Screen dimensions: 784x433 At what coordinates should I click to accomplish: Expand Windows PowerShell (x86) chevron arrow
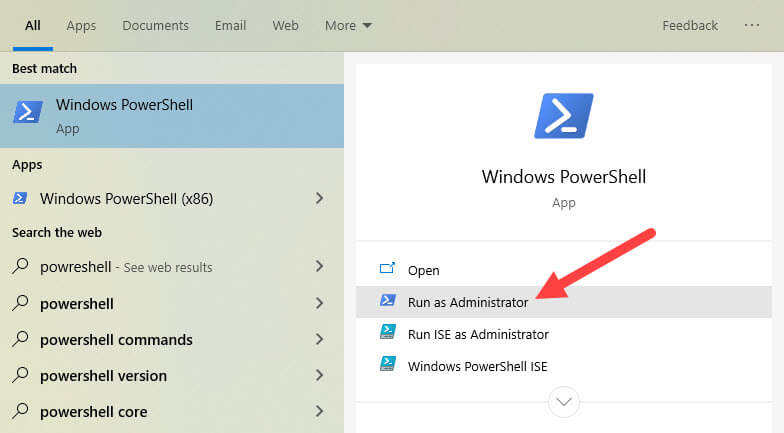319,198
